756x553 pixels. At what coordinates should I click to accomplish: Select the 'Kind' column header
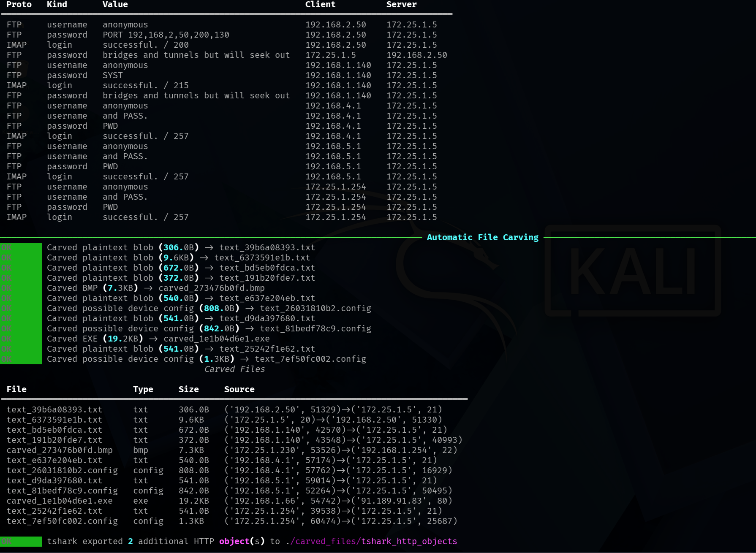(57, 5)
